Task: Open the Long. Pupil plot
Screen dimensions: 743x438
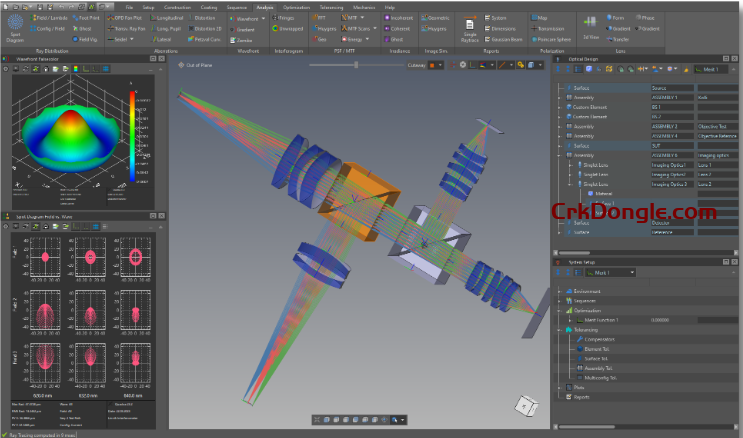Action: [x=166, y=29]
